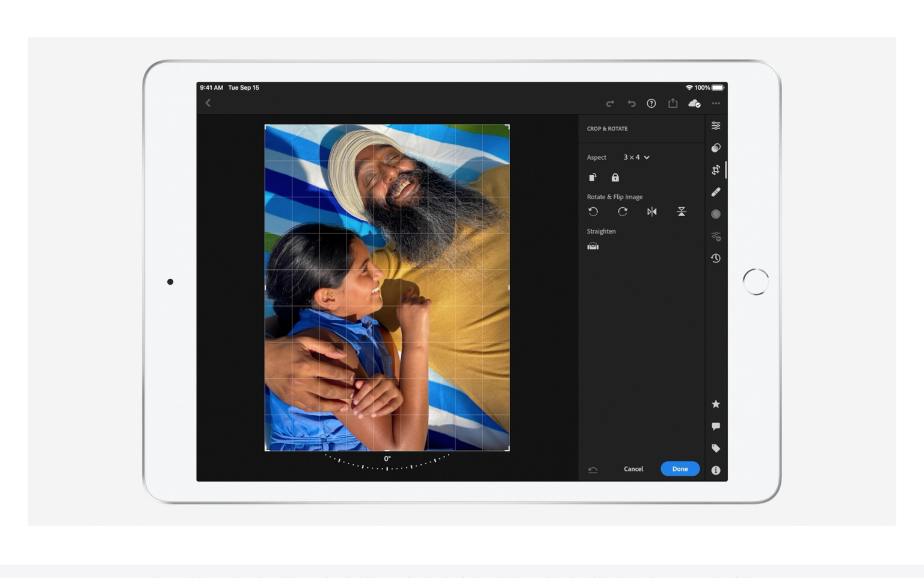This screenshot has width=924, height=578.
Task: Open the Keywords tag tab
Action: (x=716, y=449)
